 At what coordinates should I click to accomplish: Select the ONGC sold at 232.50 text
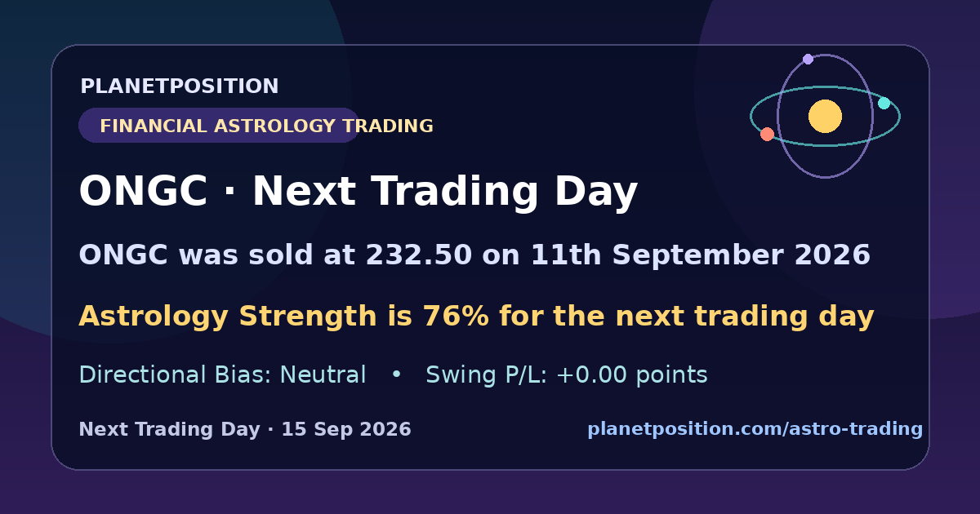(x=474, y=255)
